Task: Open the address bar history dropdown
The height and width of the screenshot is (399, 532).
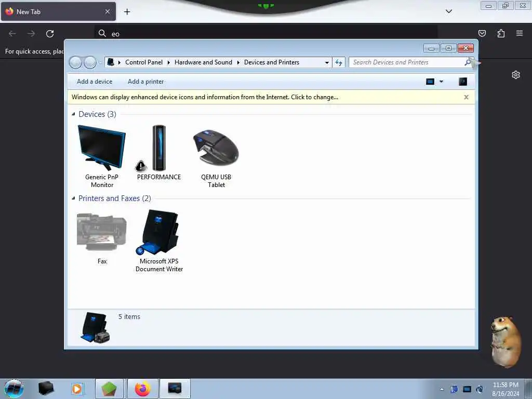Action: (x=327, y=62)
